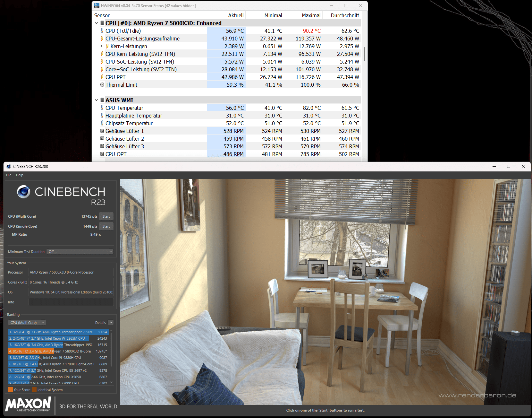Click the brown Identical System color swatch
Image resolution: width=532 pixels, height=418 pixels.
click(x=34, y=390)
